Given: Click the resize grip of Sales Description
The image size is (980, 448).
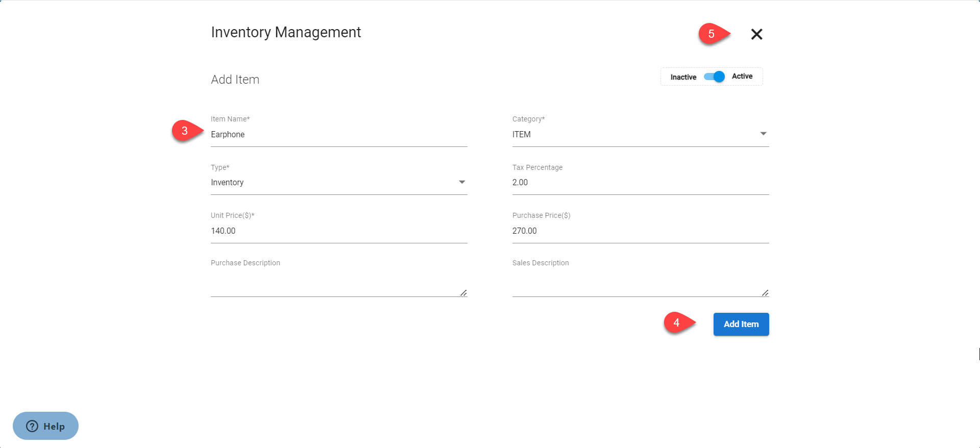Looking at the screenshot, I should [765, 293].
